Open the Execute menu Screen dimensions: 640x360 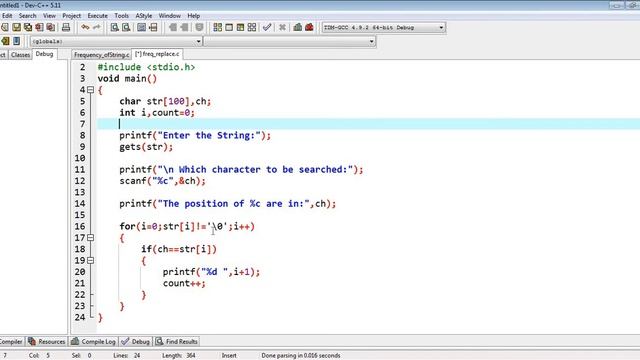[98, 16]
